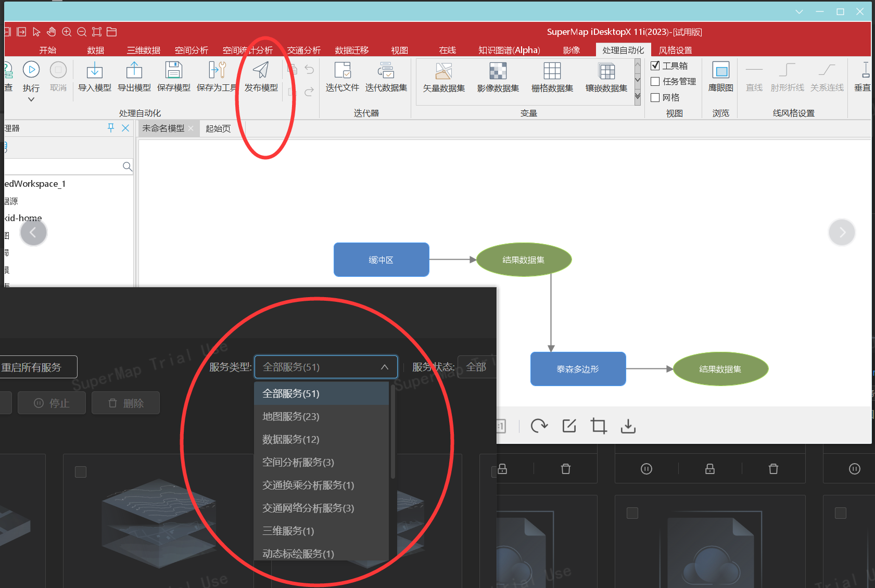Choose 空间分析服务(3) from the list
Image resolution: width=875 pixels, height=588 pixels.
pyautogui.click(x=322, y=462)
